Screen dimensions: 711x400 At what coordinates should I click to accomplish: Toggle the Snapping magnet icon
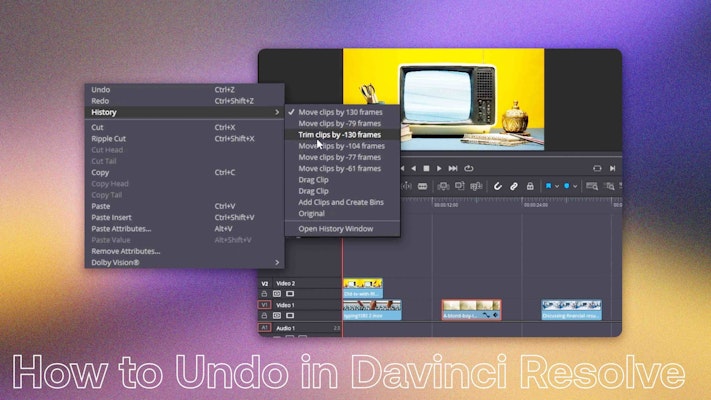(498, 186)
